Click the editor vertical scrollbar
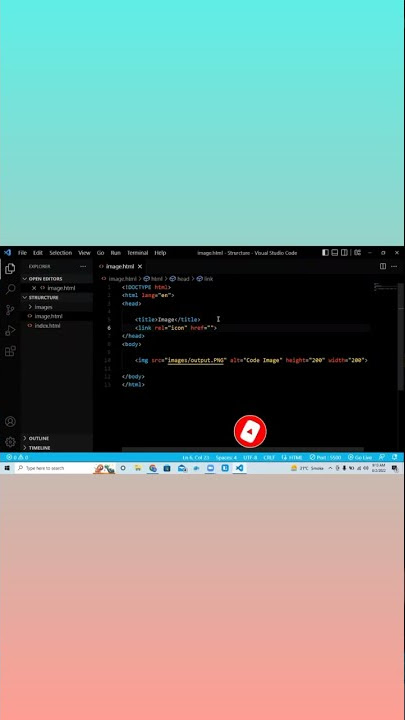Viewport: 405px width, 720px height. 401,335
